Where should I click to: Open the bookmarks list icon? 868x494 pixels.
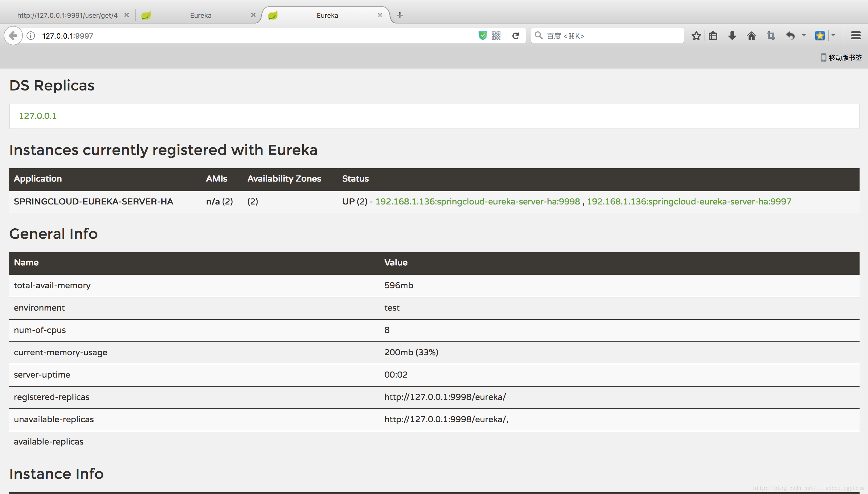pyautogui.click(x=713, y=36)
